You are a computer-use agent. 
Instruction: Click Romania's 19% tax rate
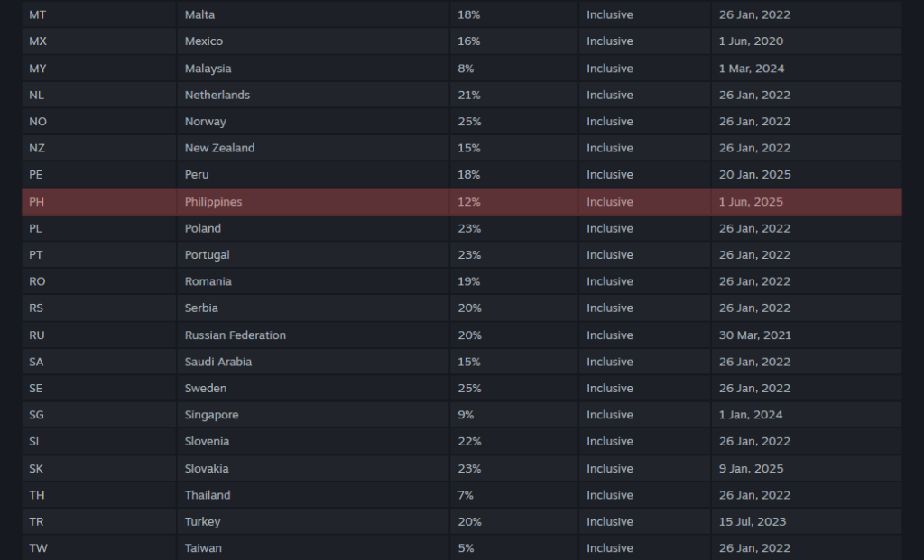469,281
